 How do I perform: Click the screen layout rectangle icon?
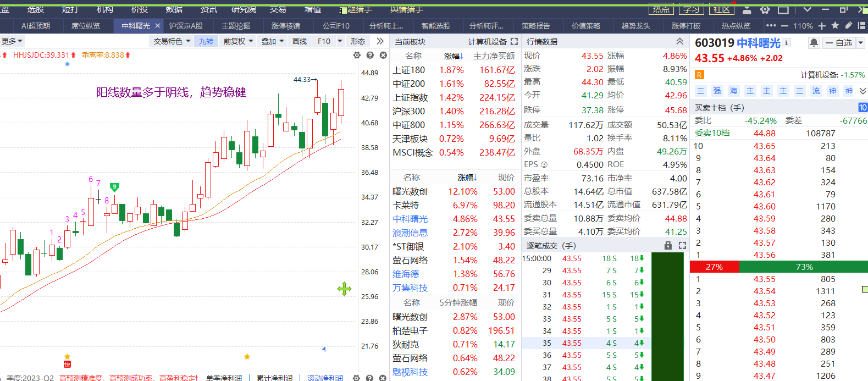click(783, 9)
